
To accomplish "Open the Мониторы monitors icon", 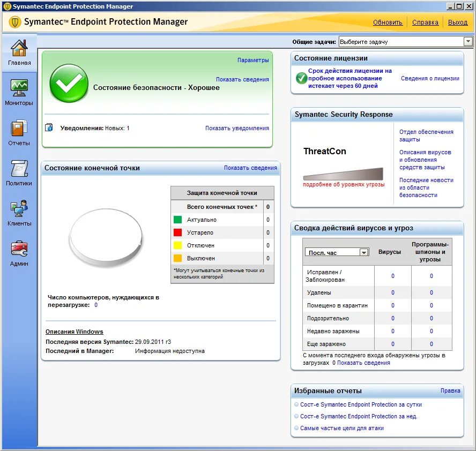I will [19, 88].
